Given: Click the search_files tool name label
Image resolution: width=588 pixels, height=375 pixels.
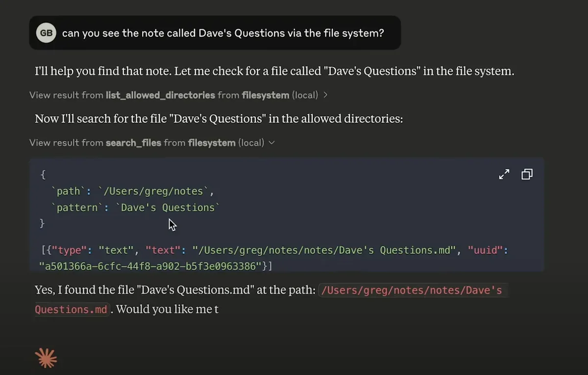Looking at the screenshot, I should tap(133, 143).
